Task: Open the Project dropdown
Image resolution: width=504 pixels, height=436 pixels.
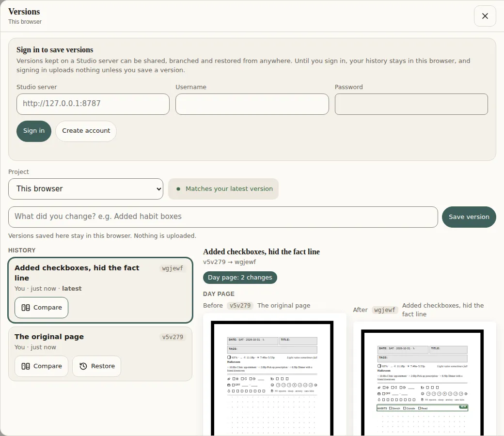Action: 86,189
